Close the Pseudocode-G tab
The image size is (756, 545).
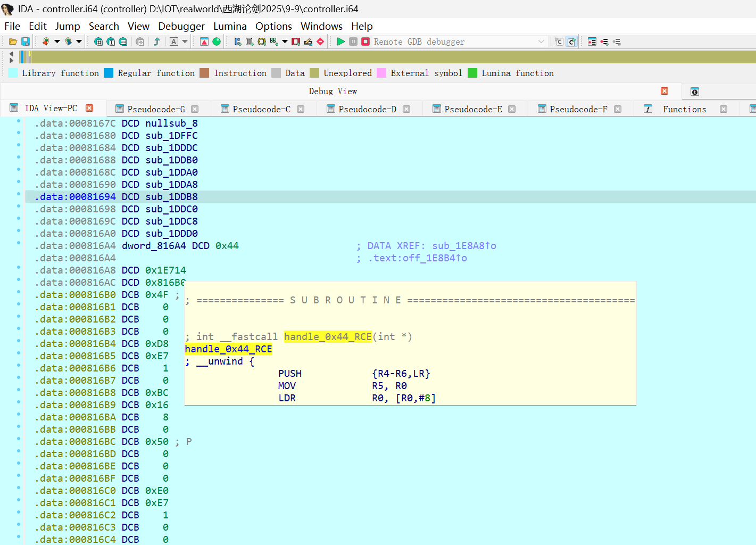click(x=195, y=109)
